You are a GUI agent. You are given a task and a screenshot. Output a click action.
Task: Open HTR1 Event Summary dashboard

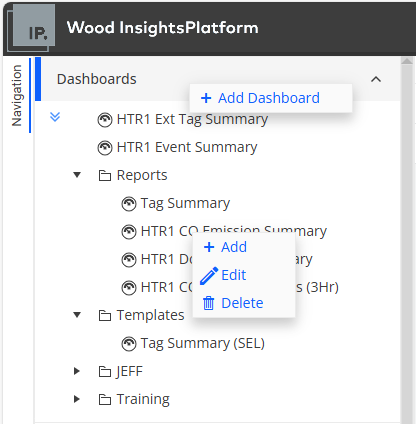click(x=187, y=147)
